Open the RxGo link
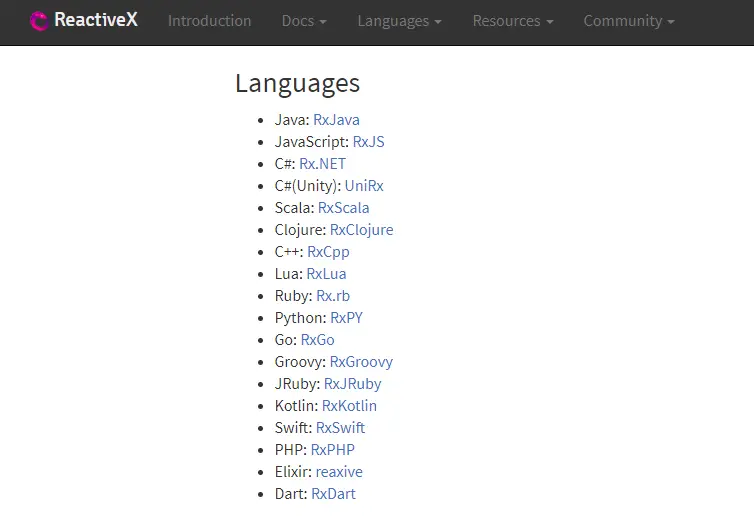 317,340
